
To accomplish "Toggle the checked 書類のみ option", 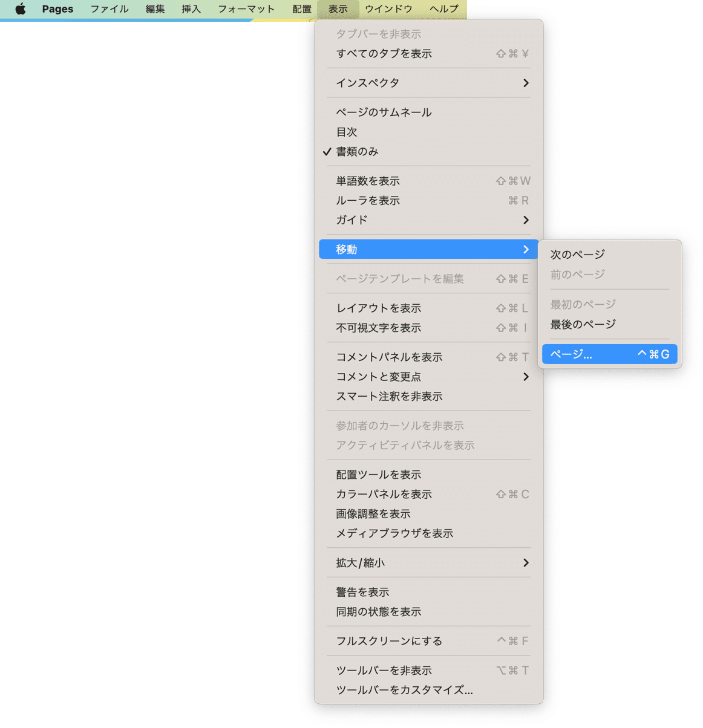I will (x=429, y=152).
